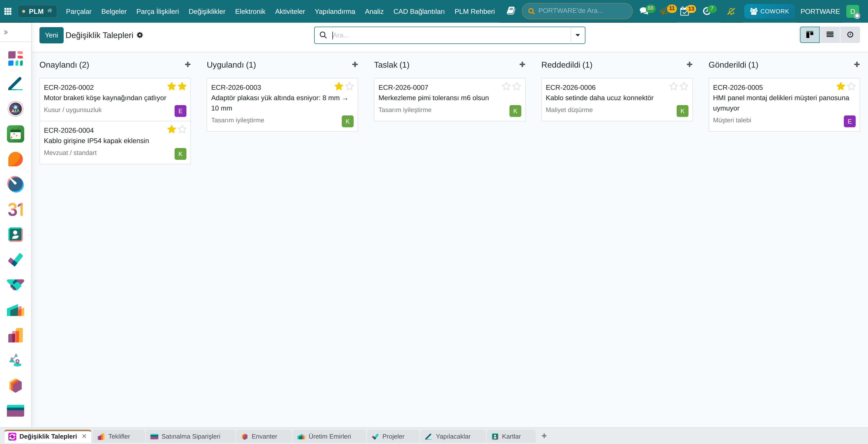Open the paper plane notifications with 11 badge

pos(664,11)
